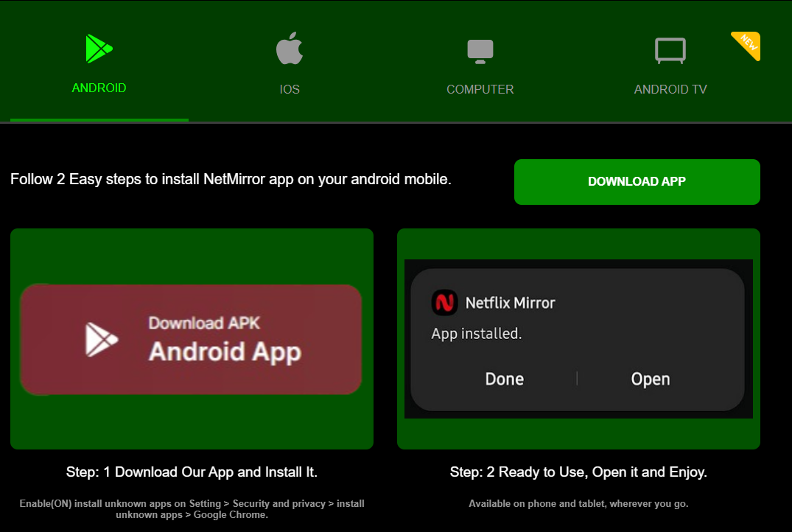Click the Apple logo icon
792x532 pixels.
[x=290, y=49]
